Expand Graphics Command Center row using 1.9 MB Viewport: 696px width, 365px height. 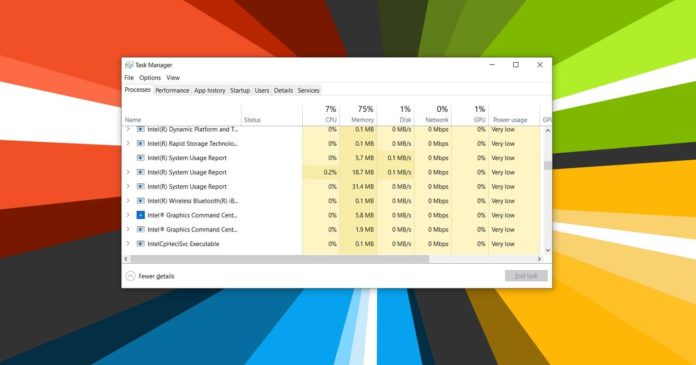[128, 230]
